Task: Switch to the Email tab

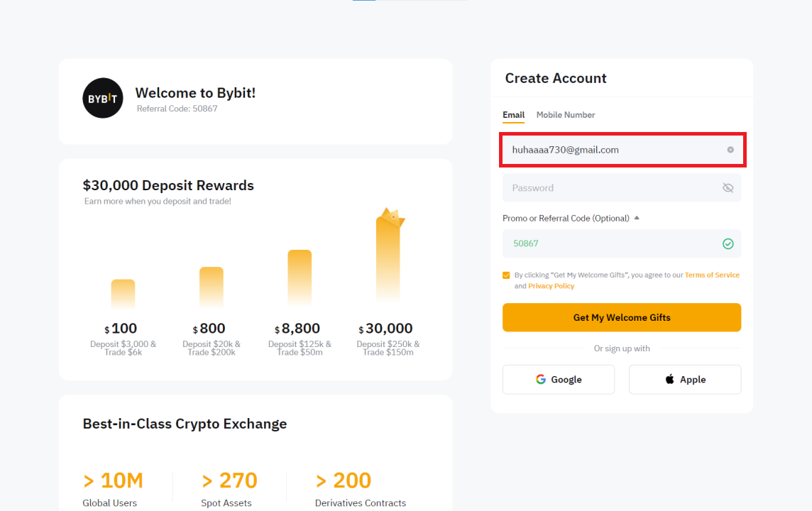Action: pyautogui.click(x=513, y=115)
